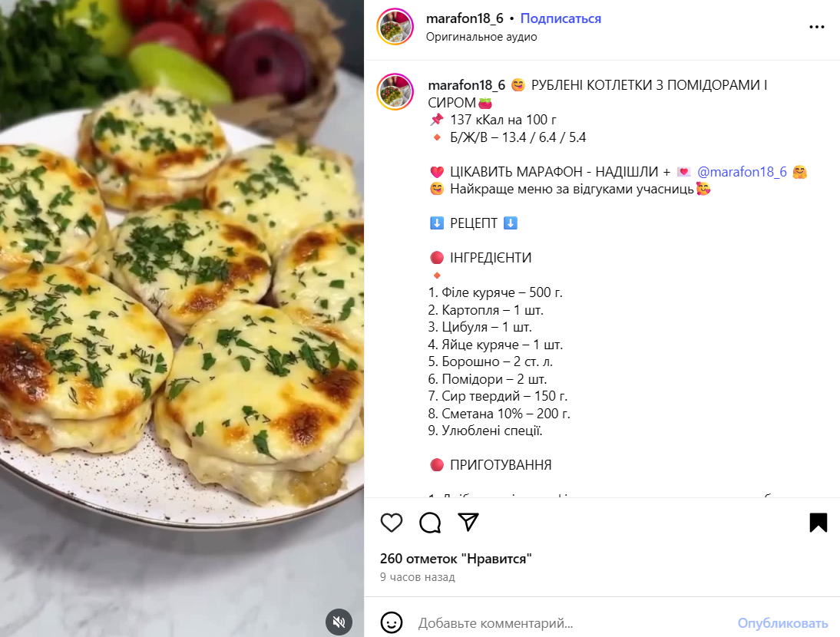Open the emoji picker in comment field
The width and height of the screenshot is (840, 637).
[392, 622]
